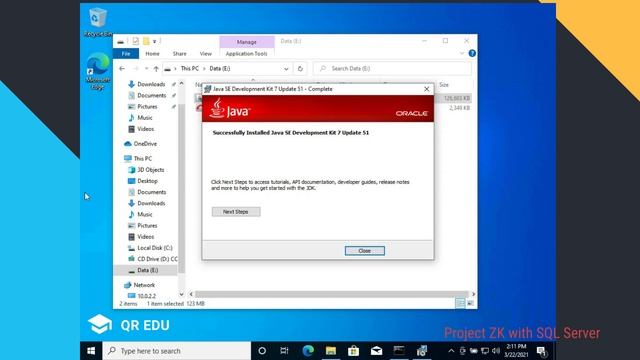Show hidden system tray icons
Viewport: 640px width, 360px height.
pos(451,351)
